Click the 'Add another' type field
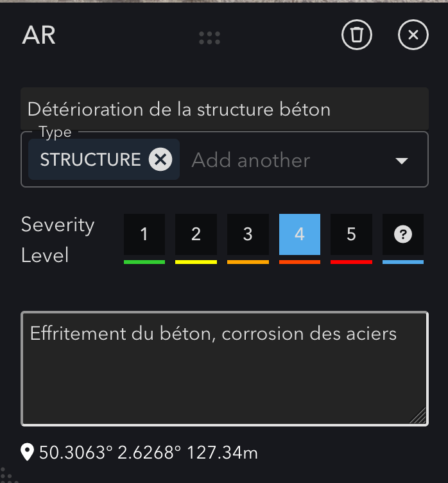This screenshot has width=448, height=483. pos(250,160)
